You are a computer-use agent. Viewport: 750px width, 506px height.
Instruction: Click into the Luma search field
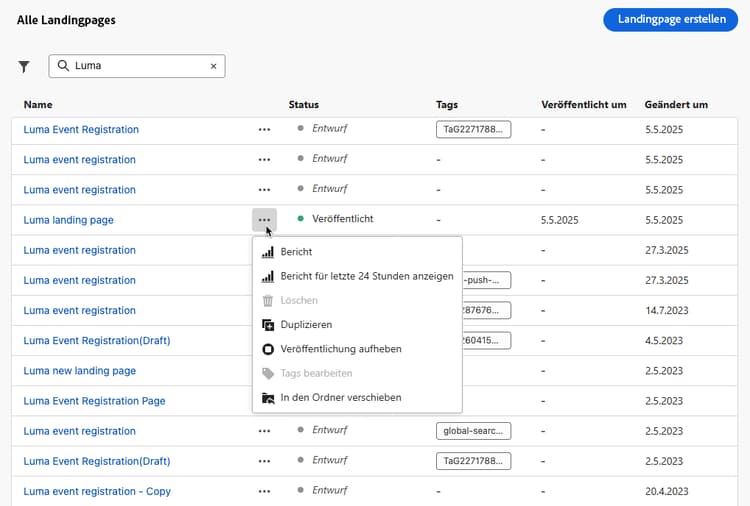[140, 67]
